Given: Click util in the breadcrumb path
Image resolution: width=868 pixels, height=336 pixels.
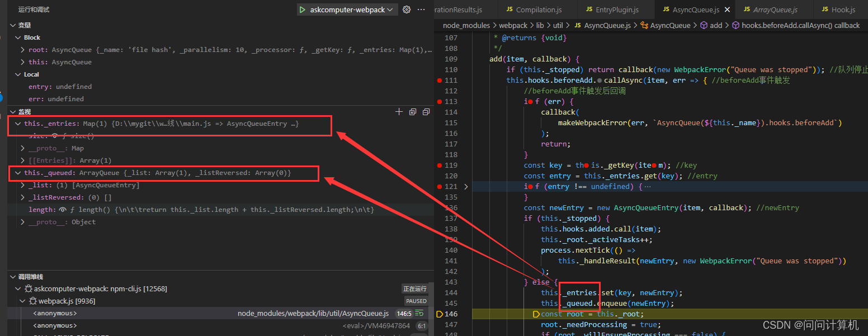Looking at the screenshot, I should tap(558, 25).
